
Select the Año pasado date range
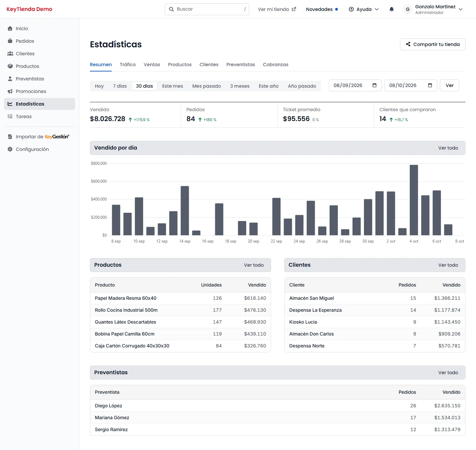(x=302, y=86)
